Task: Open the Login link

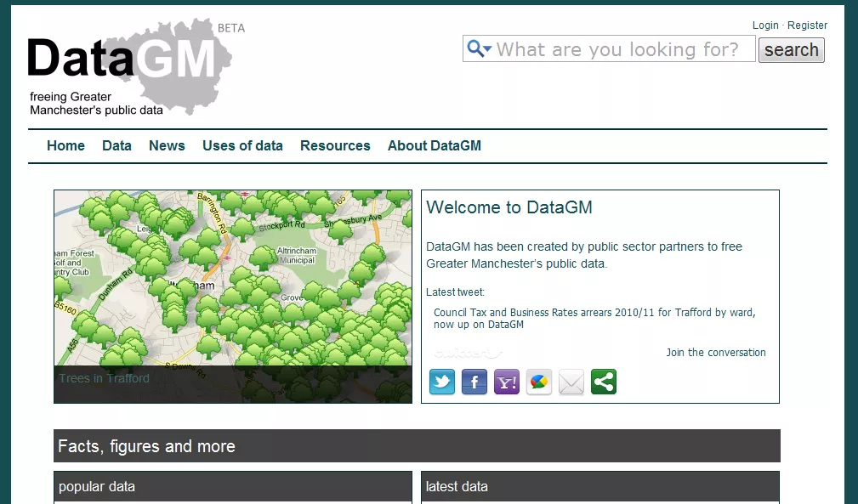Action: point(765,25)
